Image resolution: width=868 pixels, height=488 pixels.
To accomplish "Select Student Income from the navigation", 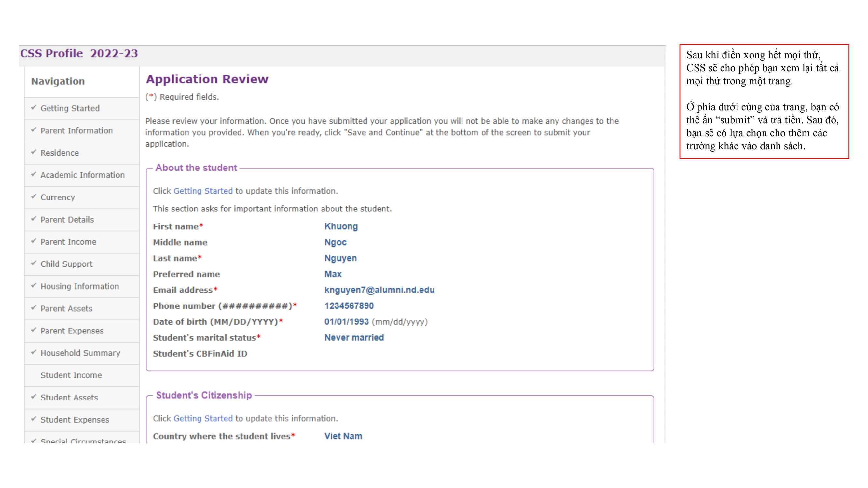I will click(71, 375).
